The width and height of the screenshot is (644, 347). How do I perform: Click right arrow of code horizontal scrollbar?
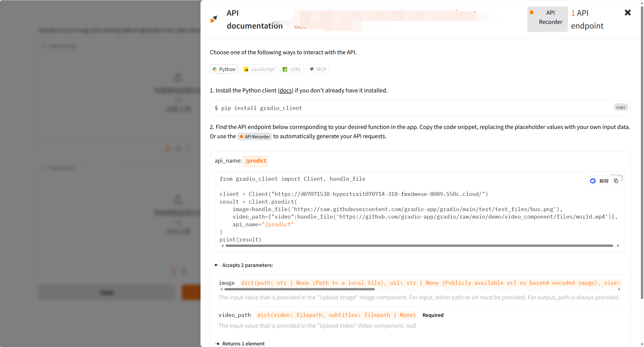[618, 246]
